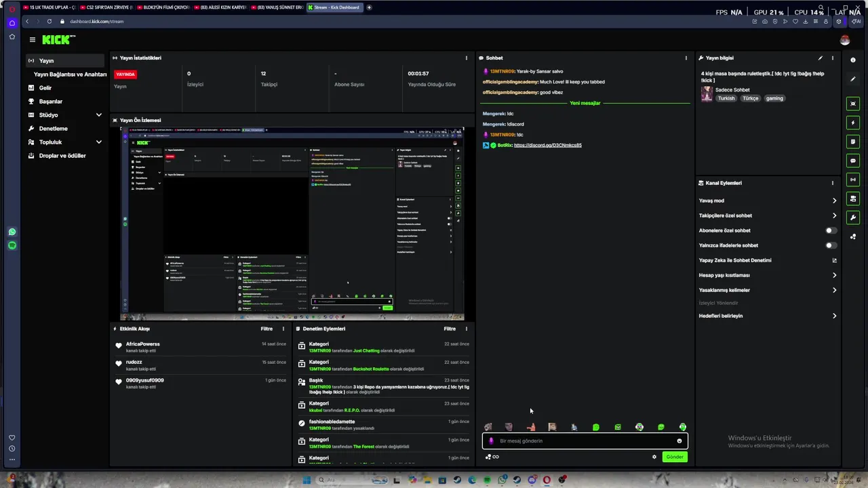This screenshot has height=488, width=868.
Task: Open Yapay Zeka ile Sohbet Denetimi link
Action: (768, 260)
